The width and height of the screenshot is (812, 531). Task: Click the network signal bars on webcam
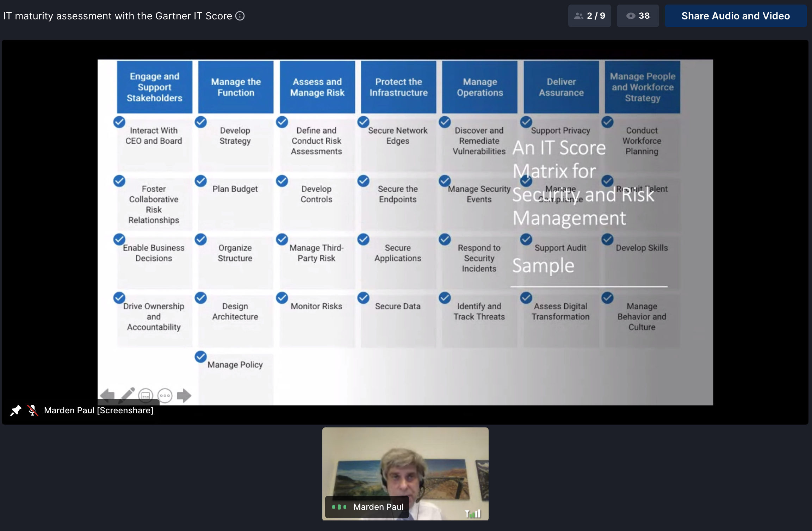click(x=473, y=514)
